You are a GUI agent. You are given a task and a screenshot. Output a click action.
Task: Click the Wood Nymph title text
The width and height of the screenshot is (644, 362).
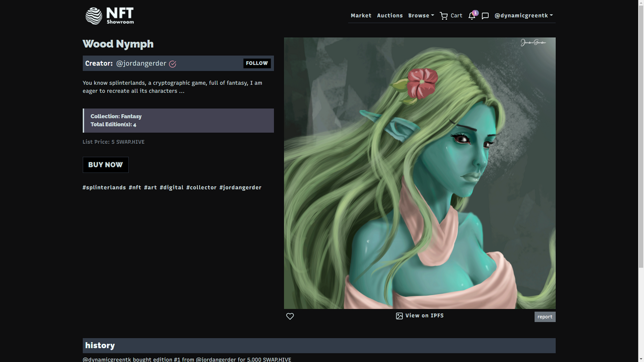(118, 44)
